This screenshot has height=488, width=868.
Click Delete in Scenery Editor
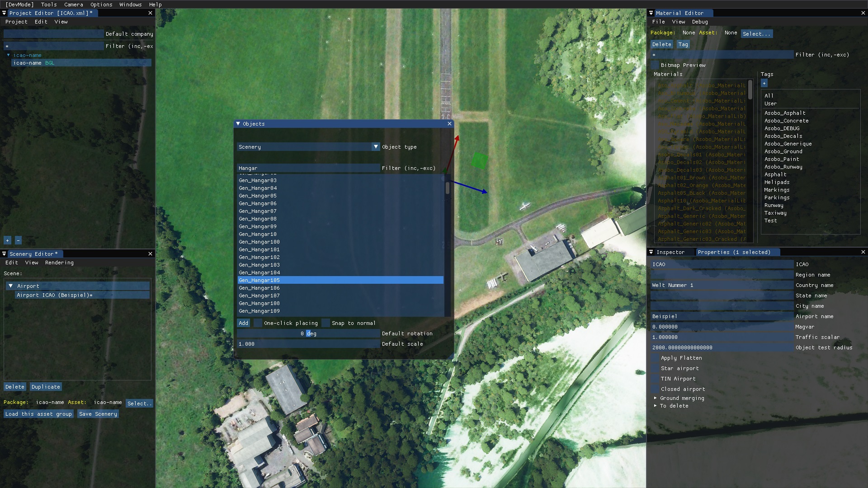pos(15,387)
